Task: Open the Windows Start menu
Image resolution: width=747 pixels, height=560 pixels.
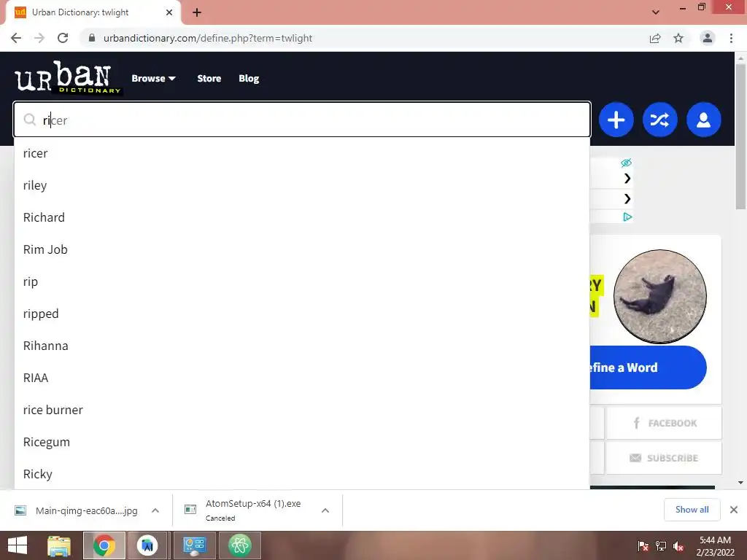Action: 18,545
